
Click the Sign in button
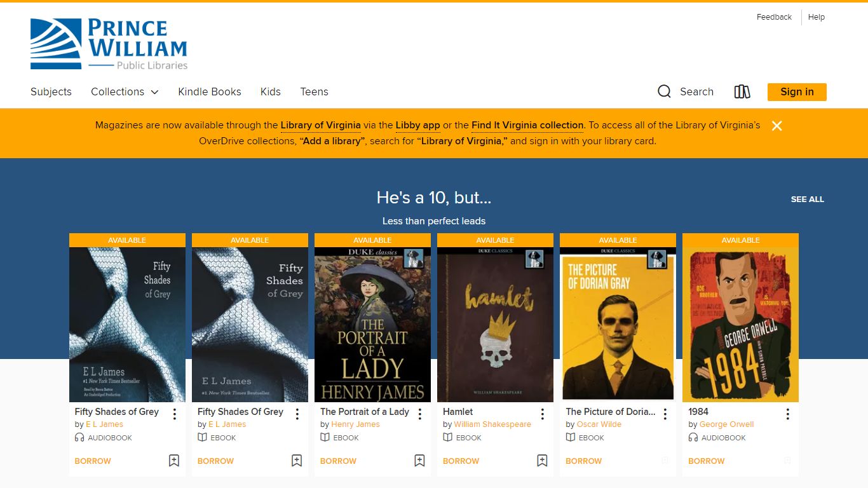click(x=797, y=91)
